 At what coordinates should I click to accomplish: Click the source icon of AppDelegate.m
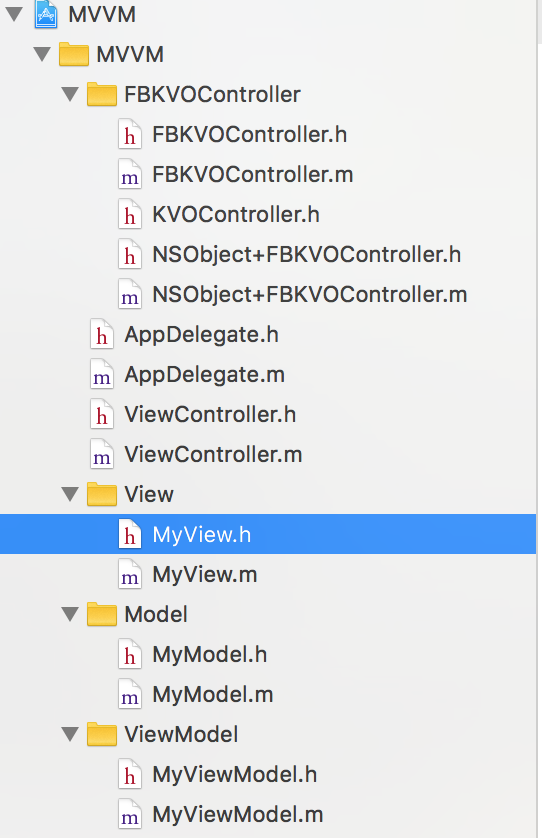coord(102,375)
